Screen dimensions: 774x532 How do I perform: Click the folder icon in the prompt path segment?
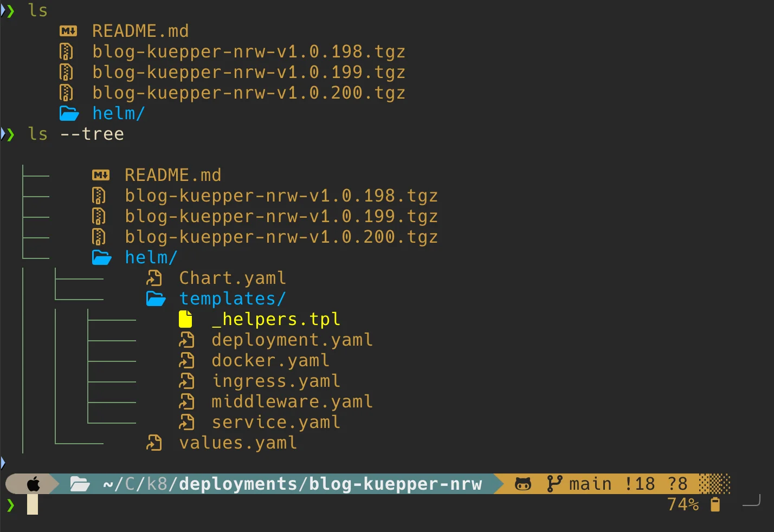click(80, 483)
